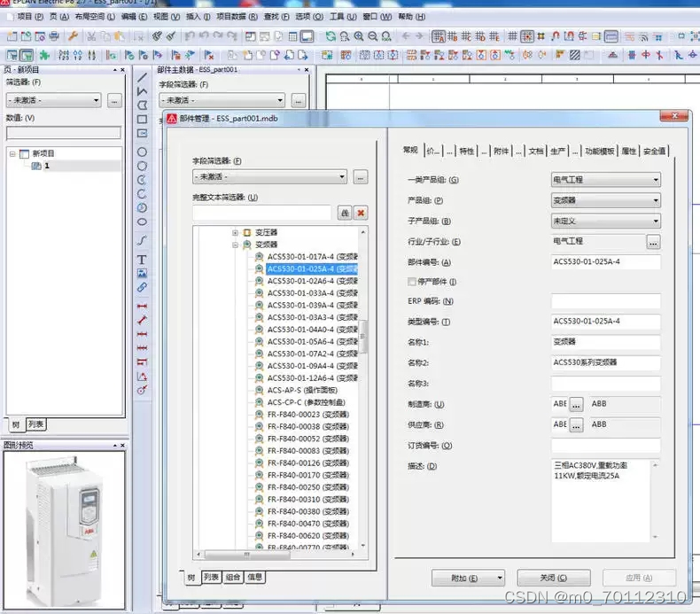Select the Rectangle drawing tool

tap(142, 120)
